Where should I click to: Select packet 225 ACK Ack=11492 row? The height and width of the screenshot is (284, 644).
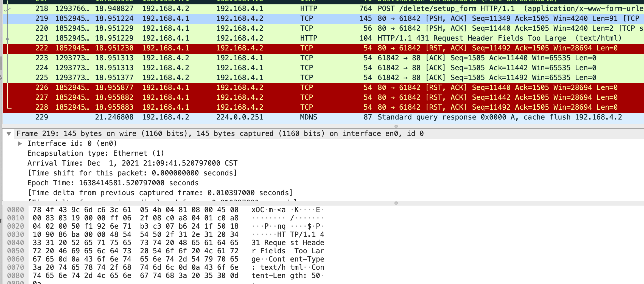323,78
